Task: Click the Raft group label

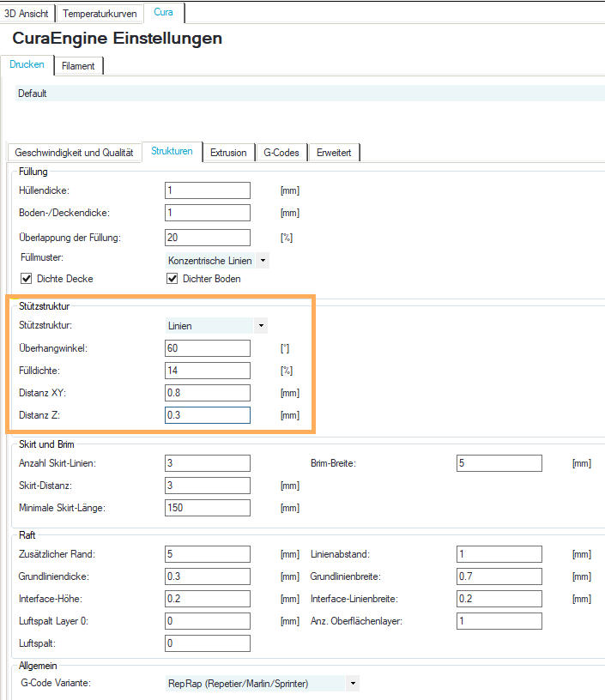Action: pyautogui.click(x=27, y=535)
